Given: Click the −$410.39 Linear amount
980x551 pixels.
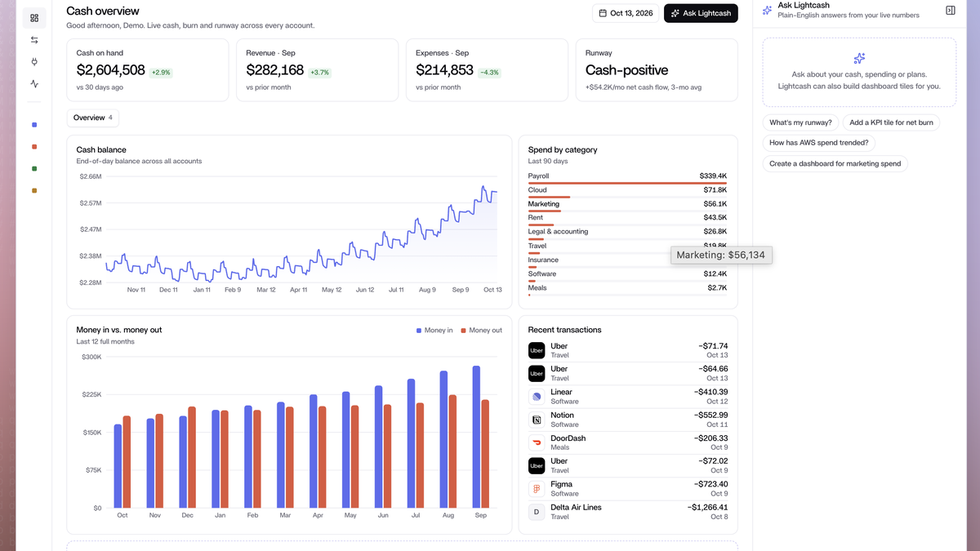Looking at the screenshot, I should pyautogui.click(x=711, y=392).
